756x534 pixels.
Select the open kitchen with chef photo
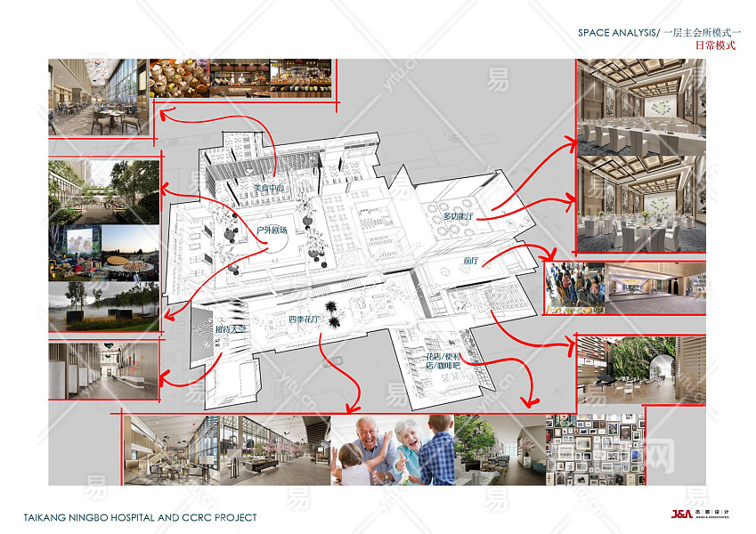point(240,78)
